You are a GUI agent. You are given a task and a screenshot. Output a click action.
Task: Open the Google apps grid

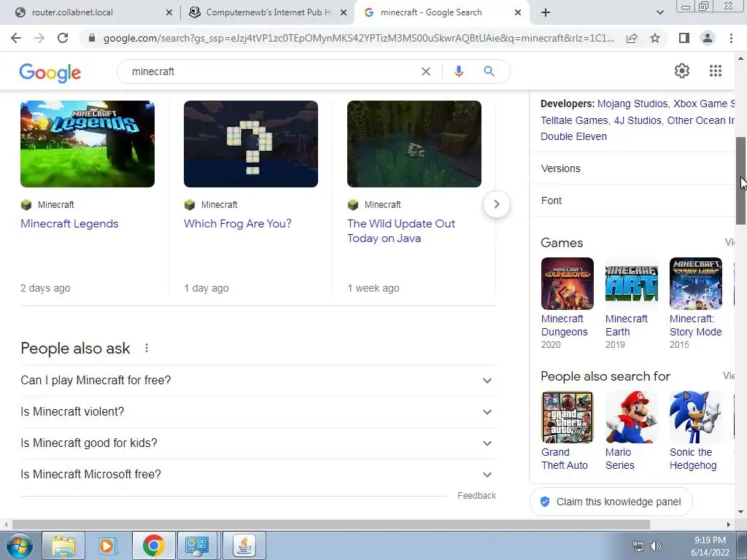[x=715, y=71]
